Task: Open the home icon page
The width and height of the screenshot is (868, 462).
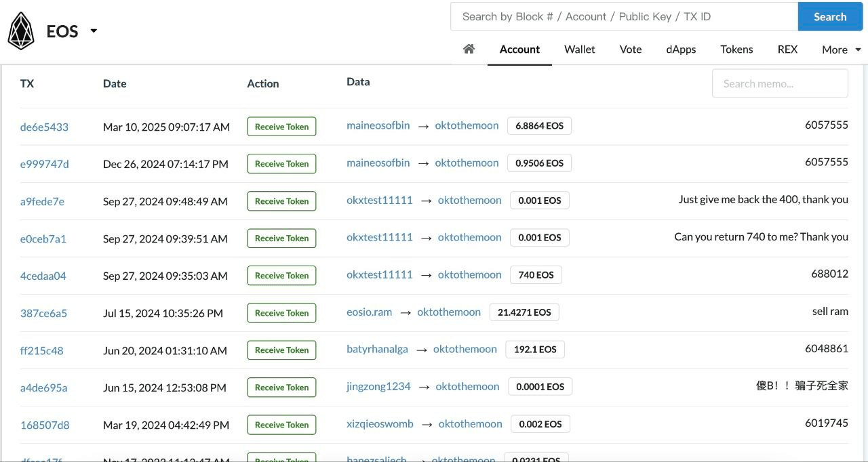Action: [469, 49]
